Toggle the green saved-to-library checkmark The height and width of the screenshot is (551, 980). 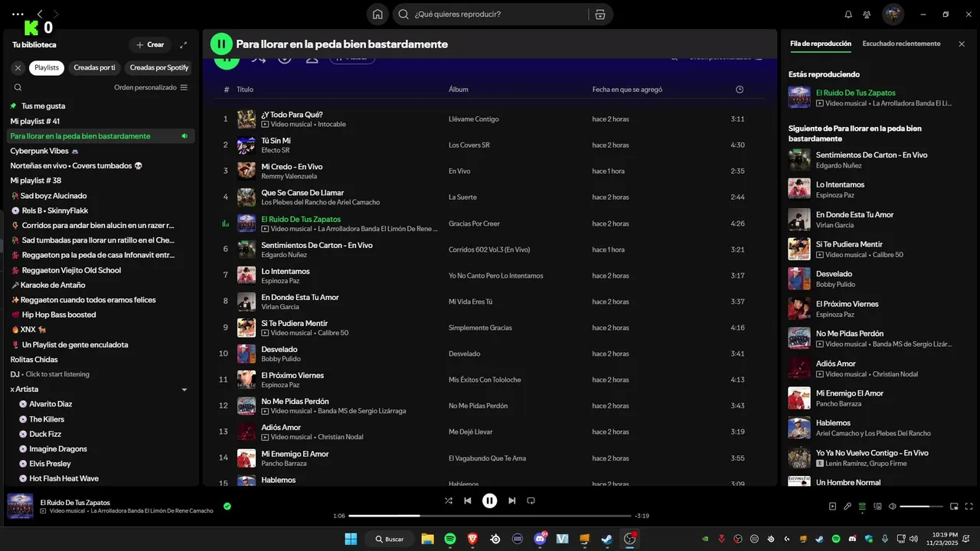227,506
